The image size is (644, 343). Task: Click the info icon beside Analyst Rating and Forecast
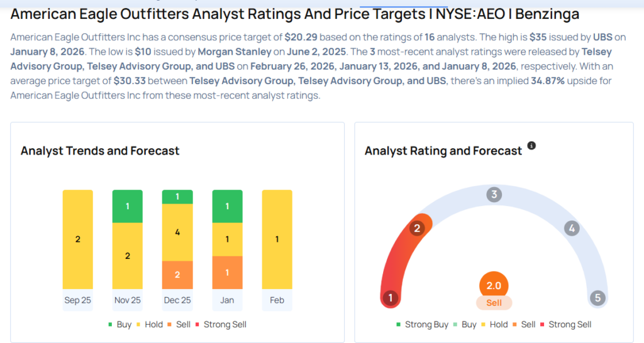coord(531,146)
